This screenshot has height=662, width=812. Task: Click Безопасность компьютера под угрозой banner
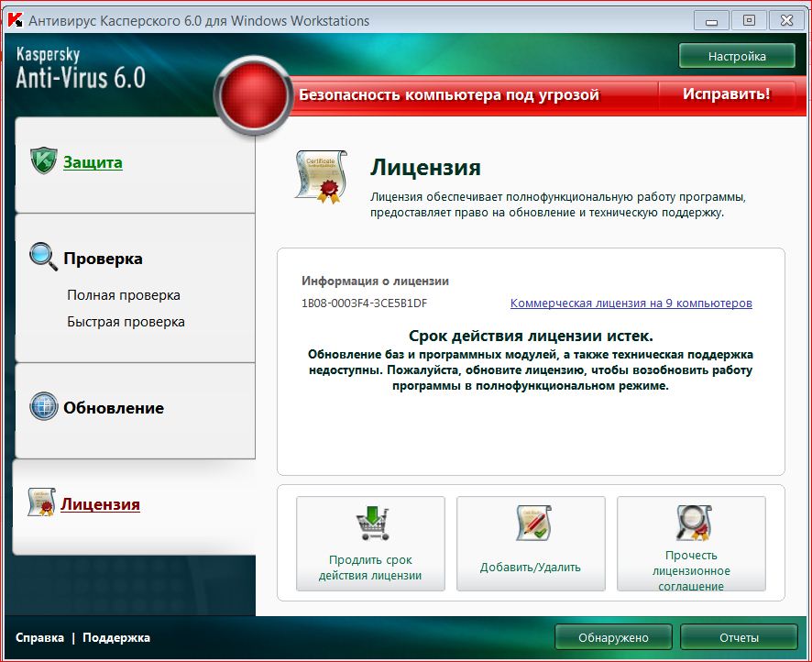point(449,94)
